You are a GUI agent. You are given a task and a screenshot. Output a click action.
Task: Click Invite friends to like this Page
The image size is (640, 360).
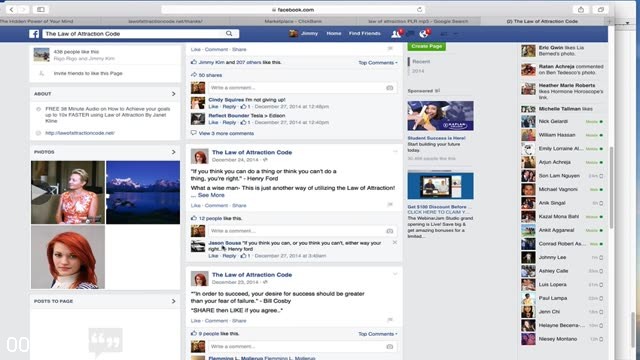[88, 73]
